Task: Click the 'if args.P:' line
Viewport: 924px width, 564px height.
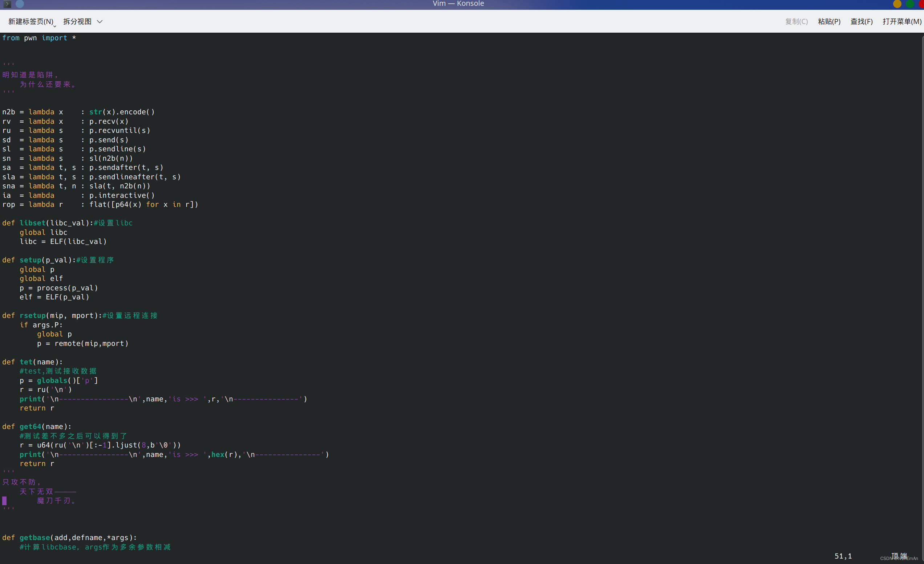Action: (x=41, y=325)
